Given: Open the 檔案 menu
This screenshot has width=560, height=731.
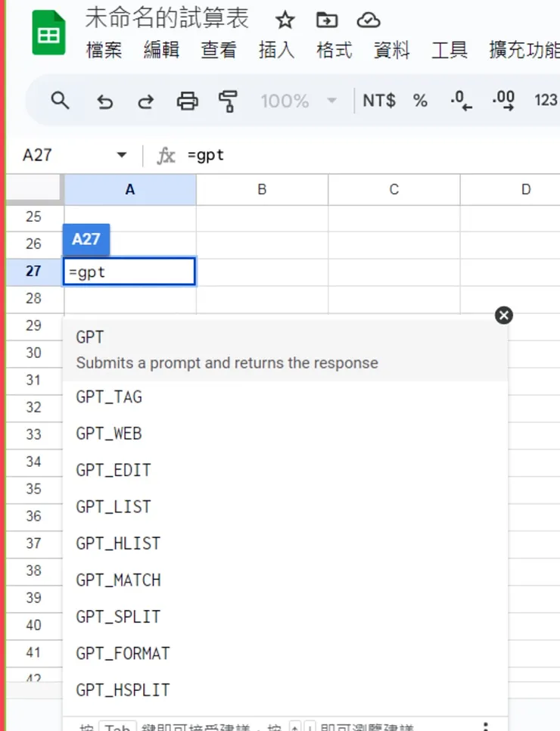Looking at the screenshot, I should 104,50.
